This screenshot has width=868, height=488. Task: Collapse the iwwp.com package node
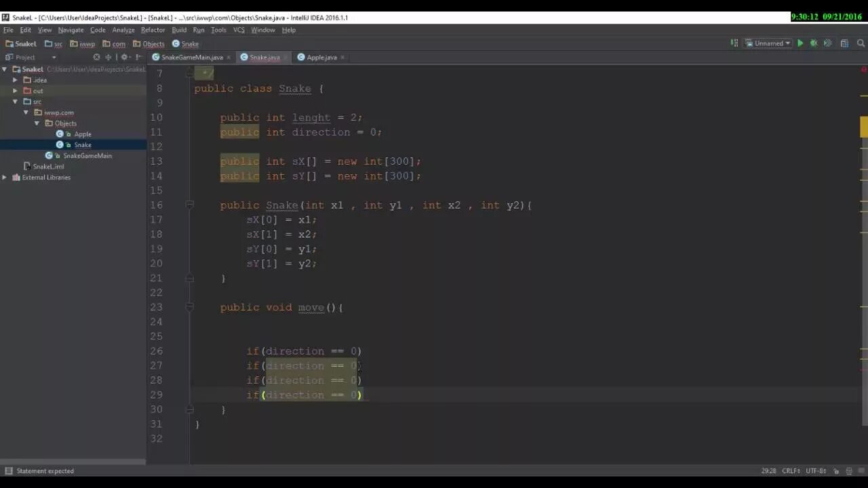pyautogui.click(x=26, y=113)
